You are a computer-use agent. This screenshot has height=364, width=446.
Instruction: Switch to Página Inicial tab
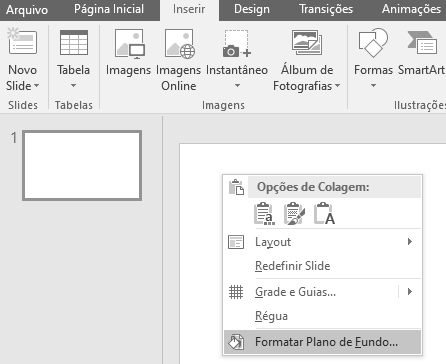[x=109, y=9]
